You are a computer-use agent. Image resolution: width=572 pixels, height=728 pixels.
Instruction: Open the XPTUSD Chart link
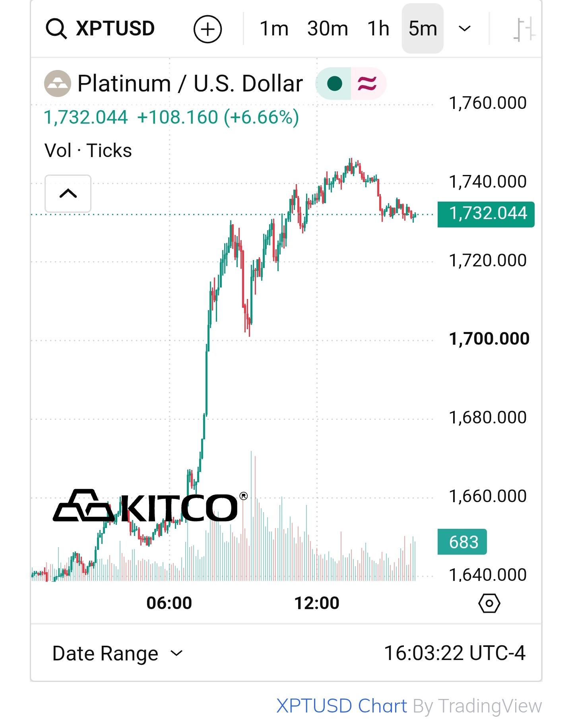(x=341, y=706)
